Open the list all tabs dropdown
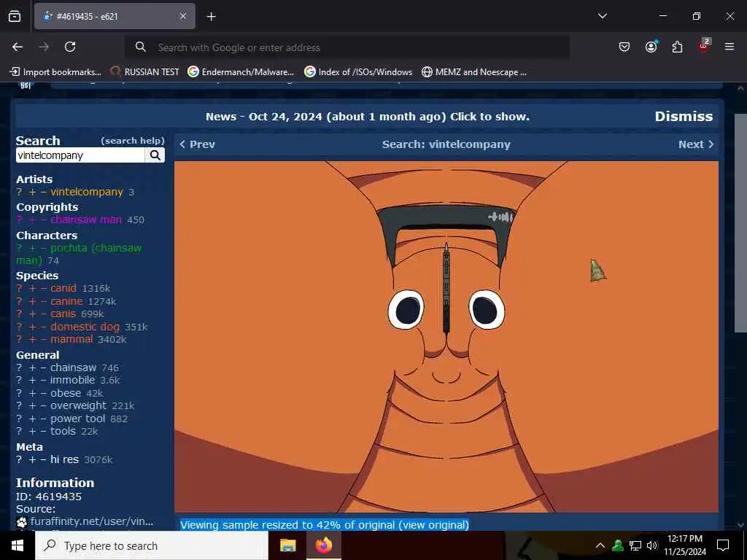This screenshot has height=560, width=747. pyautogui.click(x=602, y=16)
